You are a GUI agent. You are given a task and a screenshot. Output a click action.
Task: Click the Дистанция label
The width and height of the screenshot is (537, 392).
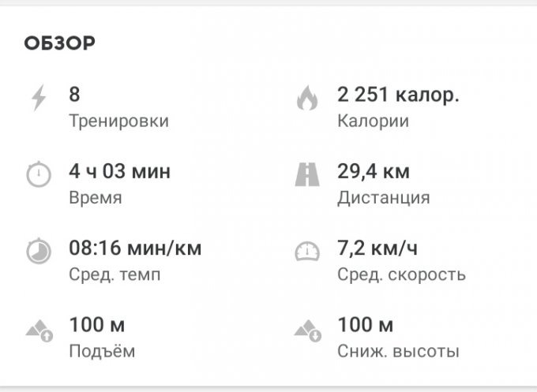pos(383,198)
